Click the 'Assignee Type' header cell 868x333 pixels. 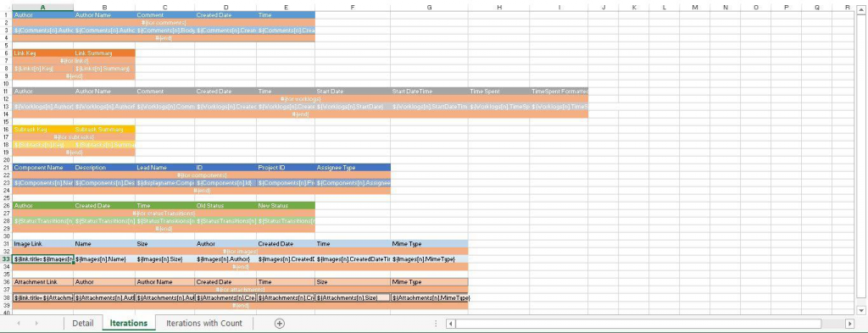pos(353,167)
